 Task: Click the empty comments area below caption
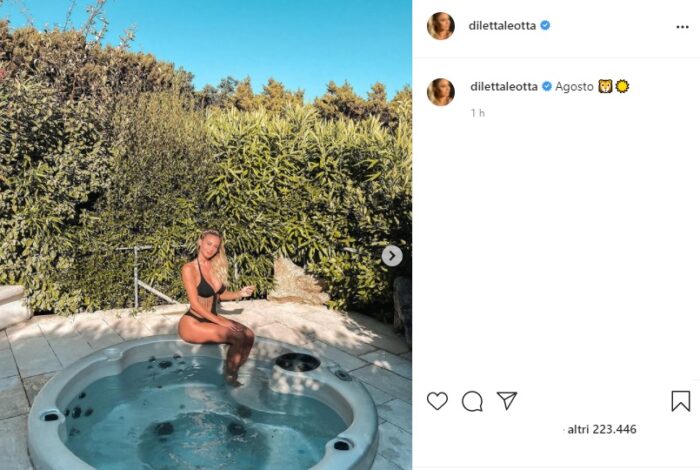556,250
